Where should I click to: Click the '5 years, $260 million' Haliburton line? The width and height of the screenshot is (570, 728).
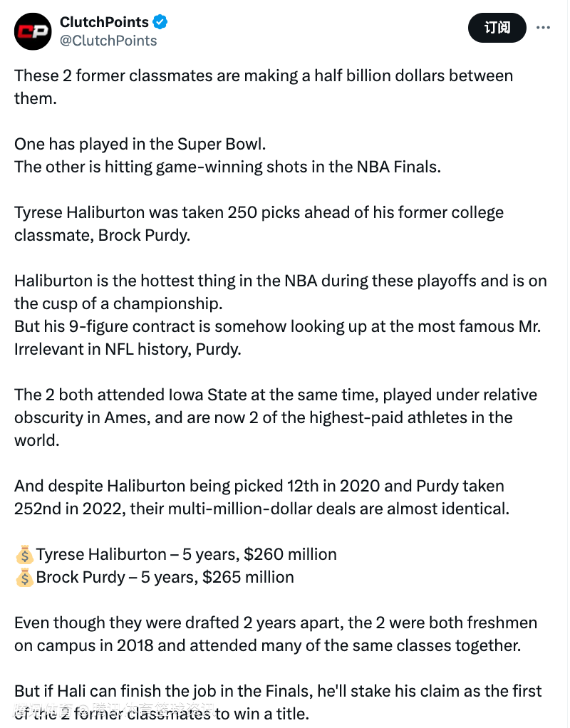pos(186,554)
